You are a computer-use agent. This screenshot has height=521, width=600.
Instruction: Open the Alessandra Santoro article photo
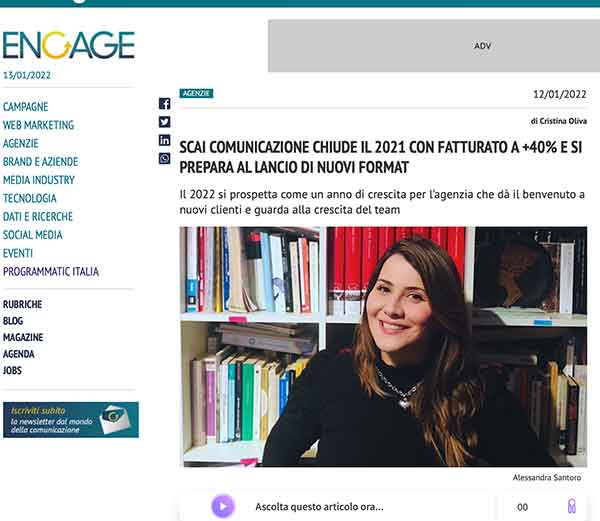click(x=383, y=346)
